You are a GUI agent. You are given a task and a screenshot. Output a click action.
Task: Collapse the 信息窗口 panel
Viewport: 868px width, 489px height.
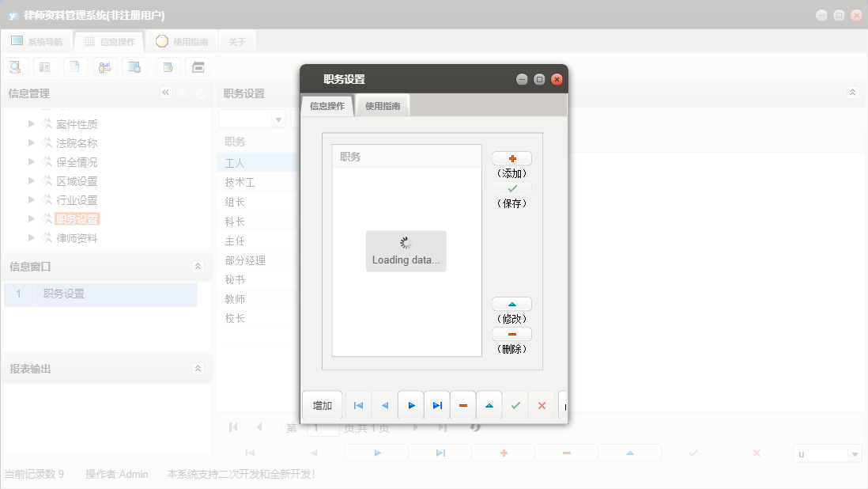[x=198, y=267]
